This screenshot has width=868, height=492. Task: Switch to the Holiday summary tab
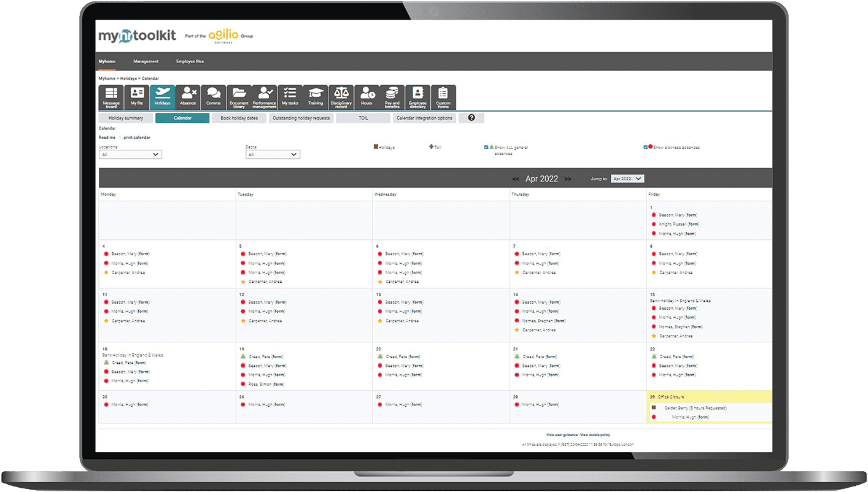[x=125, y=117]
